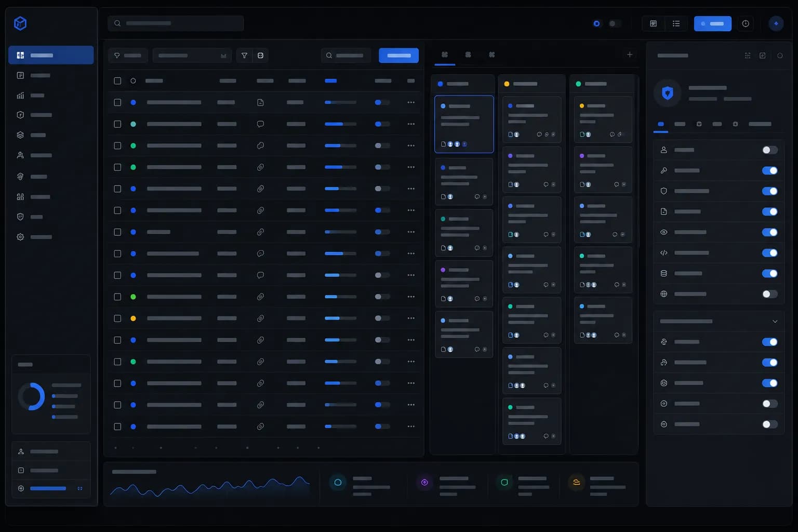Open the ellipsis menu of the first table row
This screenshot has width=798, height=532.
pos(411,102)
